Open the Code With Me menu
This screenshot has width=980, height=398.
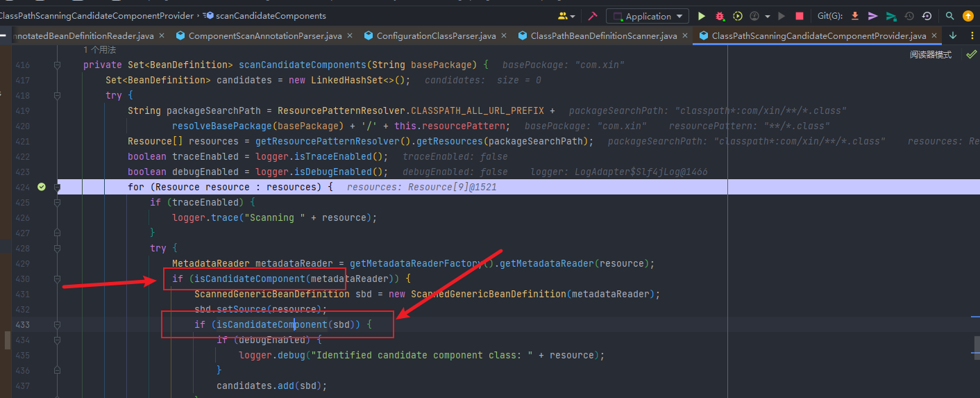click(566, 16)
